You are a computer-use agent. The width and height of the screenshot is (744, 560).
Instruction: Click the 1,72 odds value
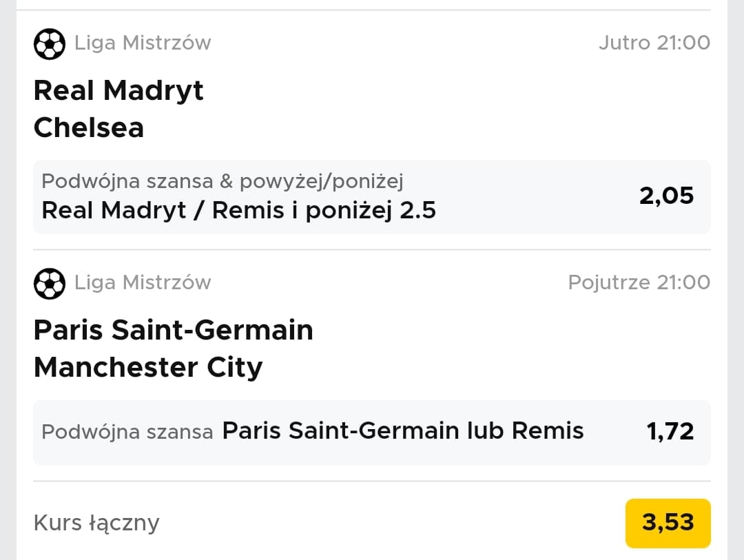pyautogui.click(x=670, y=432)
